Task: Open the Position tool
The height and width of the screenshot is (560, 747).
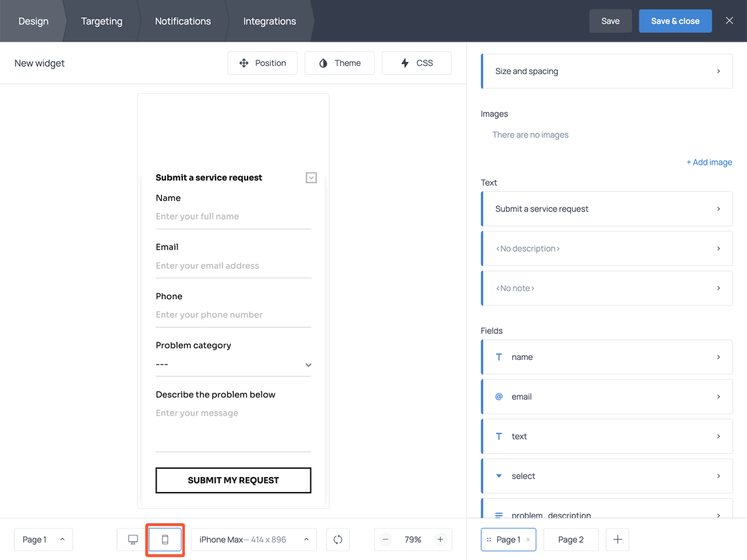Action: pos(263,63)
